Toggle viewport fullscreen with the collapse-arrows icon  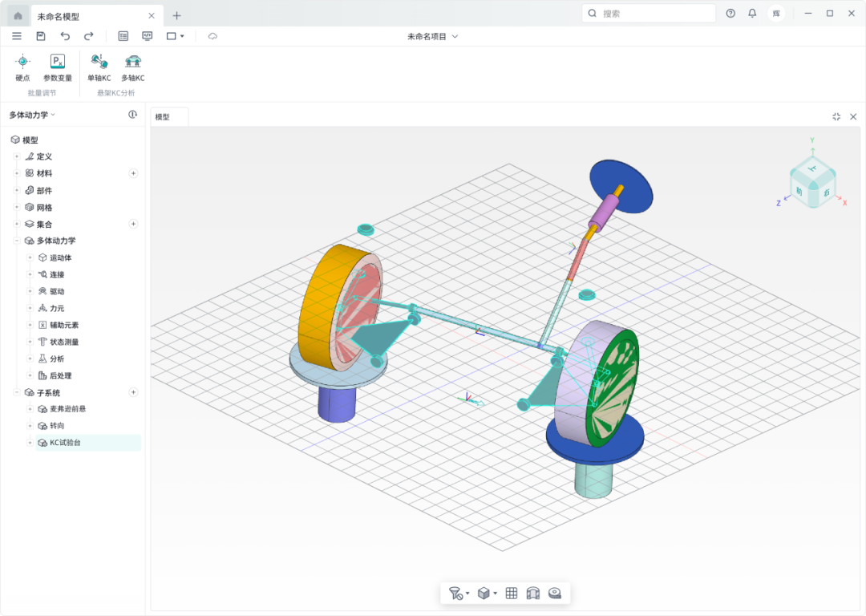836,116
